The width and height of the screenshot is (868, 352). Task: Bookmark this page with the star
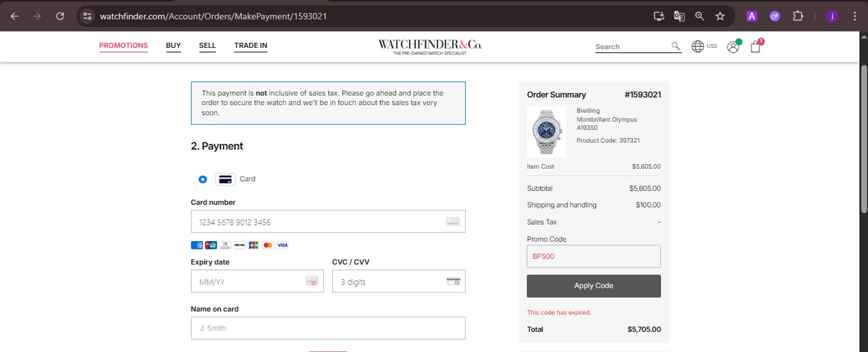click(x=720, y=16)
